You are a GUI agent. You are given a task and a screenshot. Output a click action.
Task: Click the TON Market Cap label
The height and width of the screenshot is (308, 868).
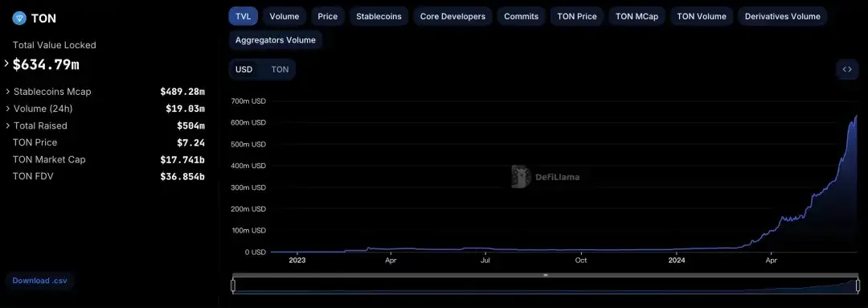click(49, 159)
